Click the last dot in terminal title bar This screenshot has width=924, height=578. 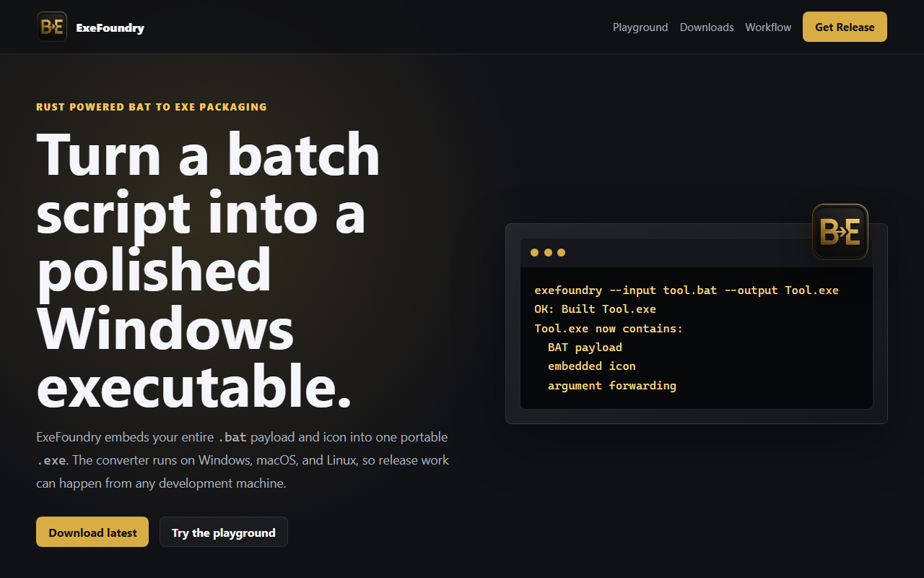pyautogui.click(x=561, y=253)
